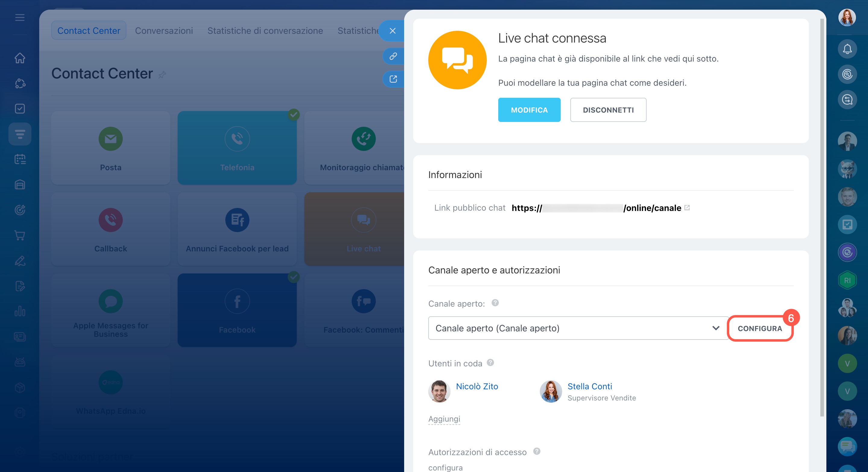Screen dimensions: 868x472
Task: Click the copy link icon on slider edge
Action: tap(393, 56)
